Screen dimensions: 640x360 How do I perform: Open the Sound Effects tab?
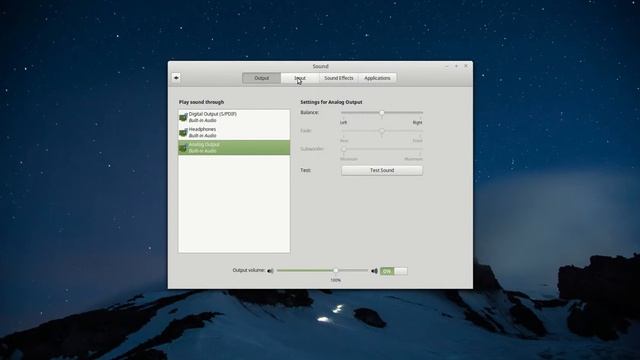pos(339,78)
